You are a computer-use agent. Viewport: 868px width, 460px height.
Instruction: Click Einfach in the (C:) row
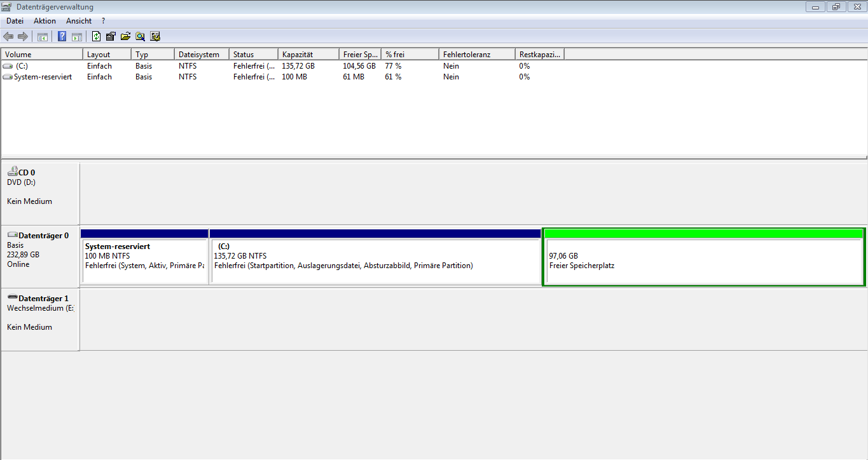pyautogui.click(x=99, y=66)
